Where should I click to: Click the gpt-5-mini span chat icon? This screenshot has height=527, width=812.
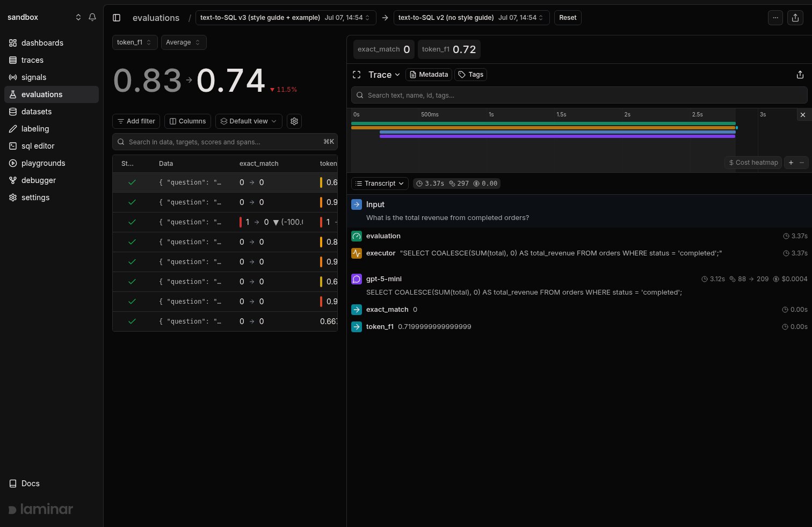[357, 279]
